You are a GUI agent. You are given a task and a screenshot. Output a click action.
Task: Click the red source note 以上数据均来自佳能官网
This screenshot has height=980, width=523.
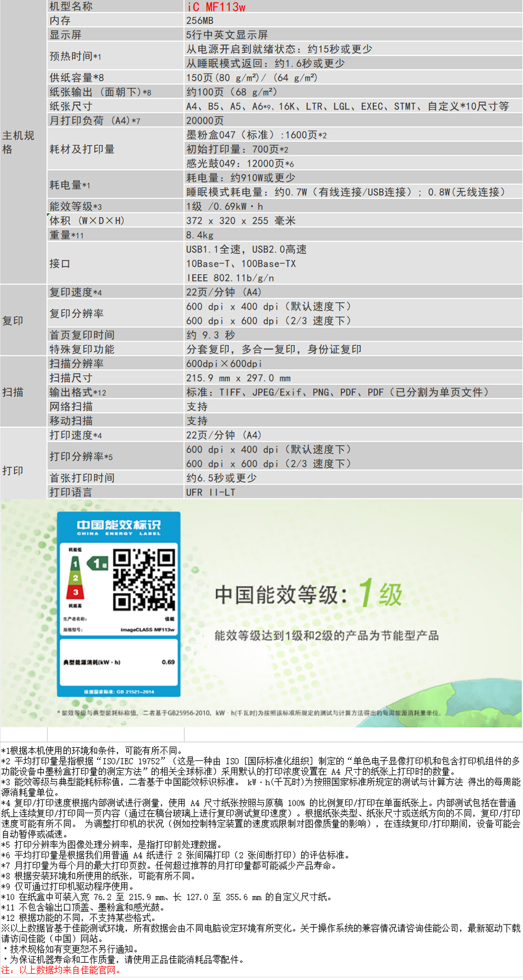[61, 970]
